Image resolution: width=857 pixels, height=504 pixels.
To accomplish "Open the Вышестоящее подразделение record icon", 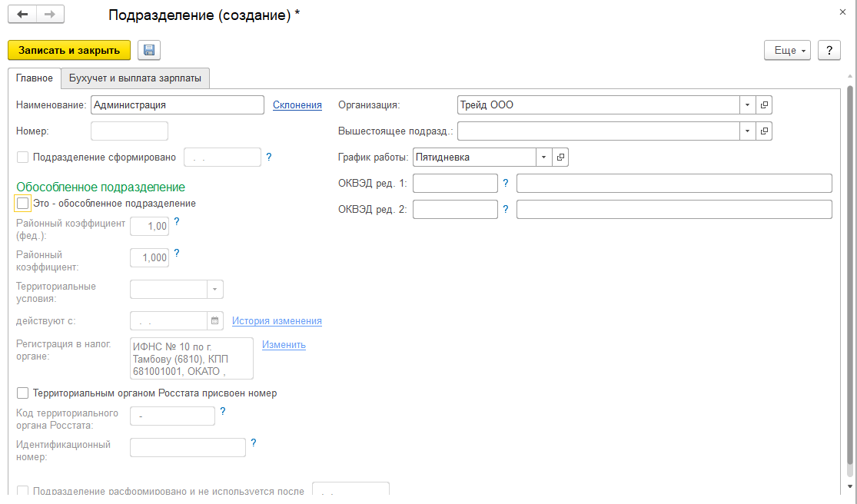I will 764,131.
